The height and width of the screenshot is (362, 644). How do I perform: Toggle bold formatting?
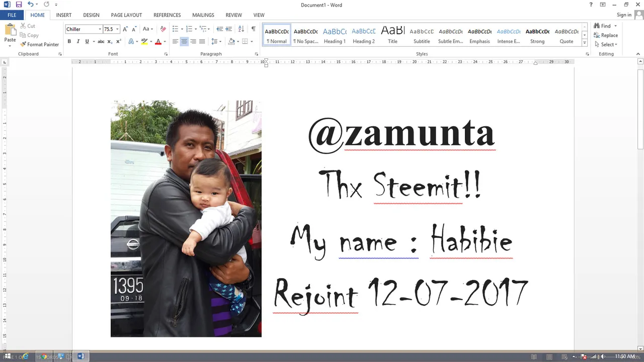point(69,41)
